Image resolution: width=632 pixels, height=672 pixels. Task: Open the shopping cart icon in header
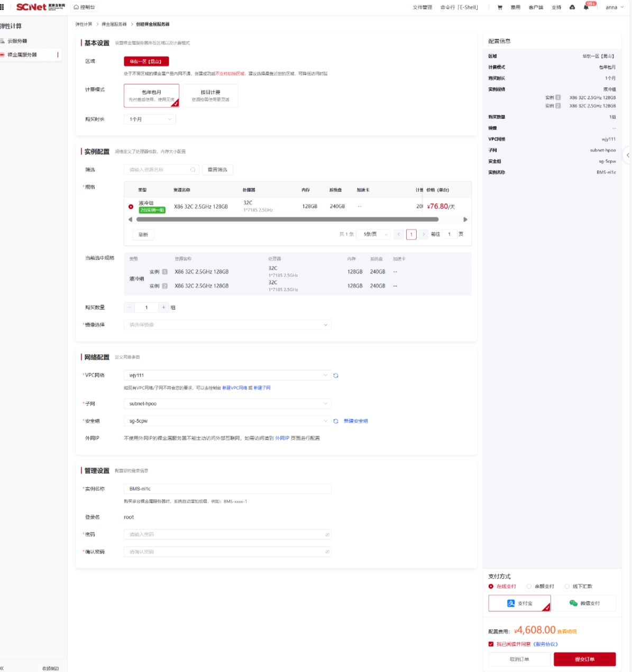click(x=500, y=7)
